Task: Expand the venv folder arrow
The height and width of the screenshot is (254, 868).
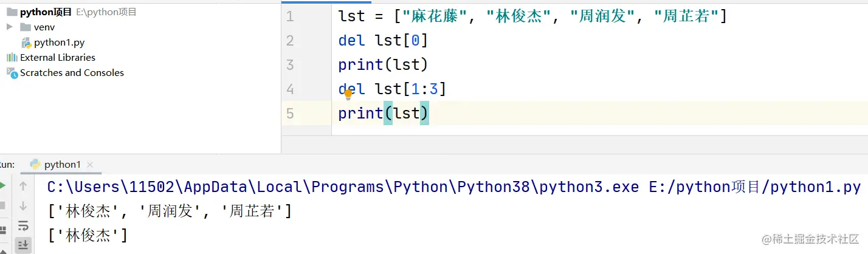Action: tap(9, 27)
